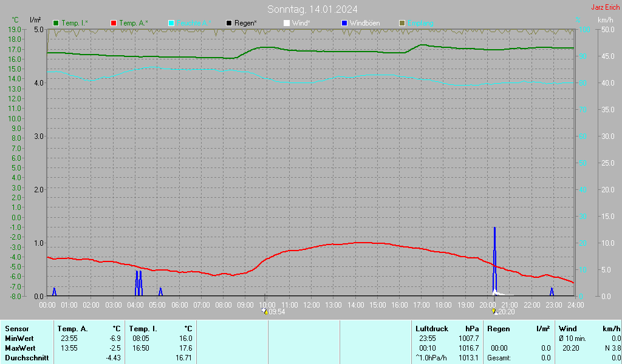
Task: Click the red 'Jarz Erich' text
Action: (606, 7)
